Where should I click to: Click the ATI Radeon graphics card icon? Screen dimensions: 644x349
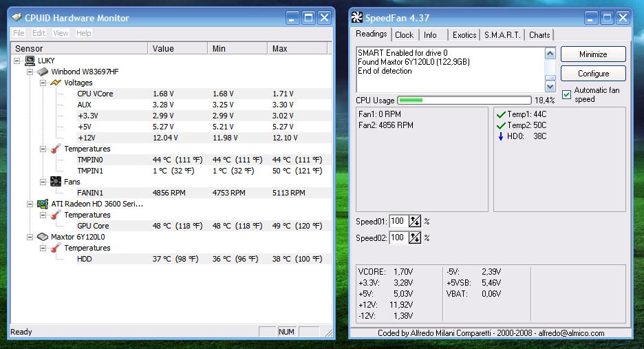43,204
